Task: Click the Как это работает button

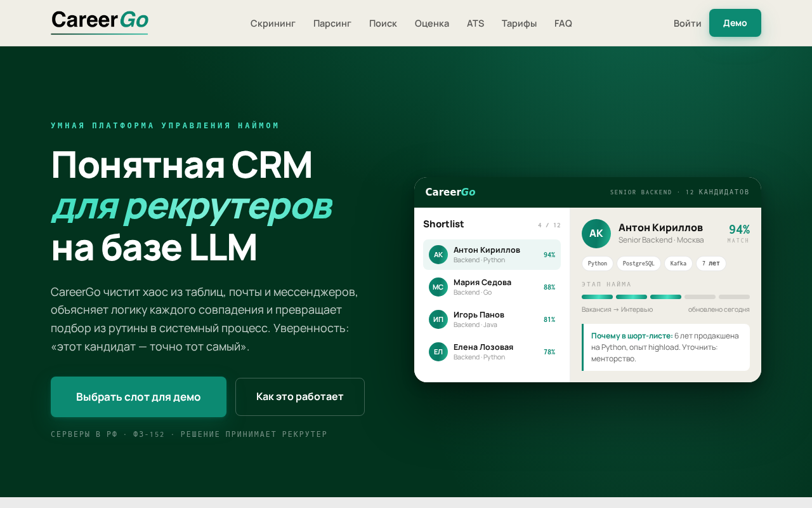Action: pyautogui.click(x=300, y=397)
